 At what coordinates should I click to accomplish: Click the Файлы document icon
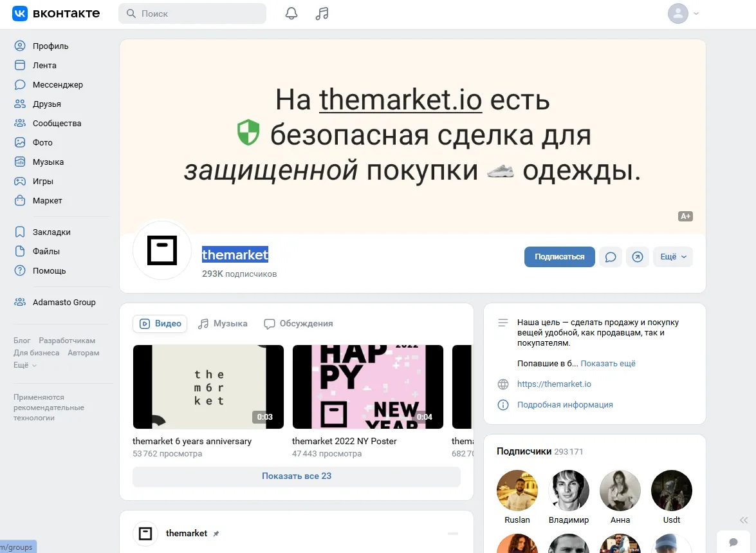[20, 252]
